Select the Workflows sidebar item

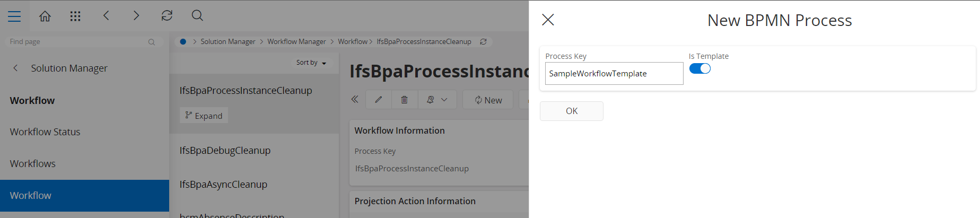(x=33, y=164)
